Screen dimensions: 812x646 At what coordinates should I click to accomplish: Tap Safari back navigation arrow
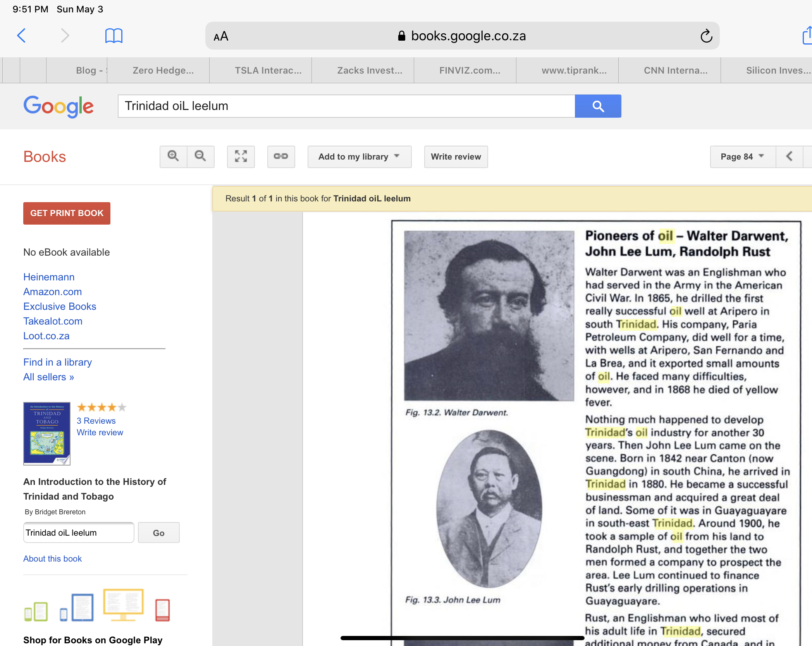(x=22, y=36)
